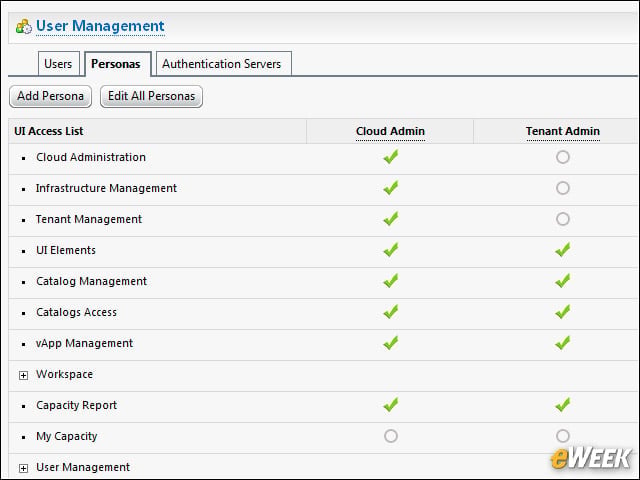This screenshot has height=480, width=640.
Task: Enable Tenant Management for Tenant Admin
Action: point(562,219)
